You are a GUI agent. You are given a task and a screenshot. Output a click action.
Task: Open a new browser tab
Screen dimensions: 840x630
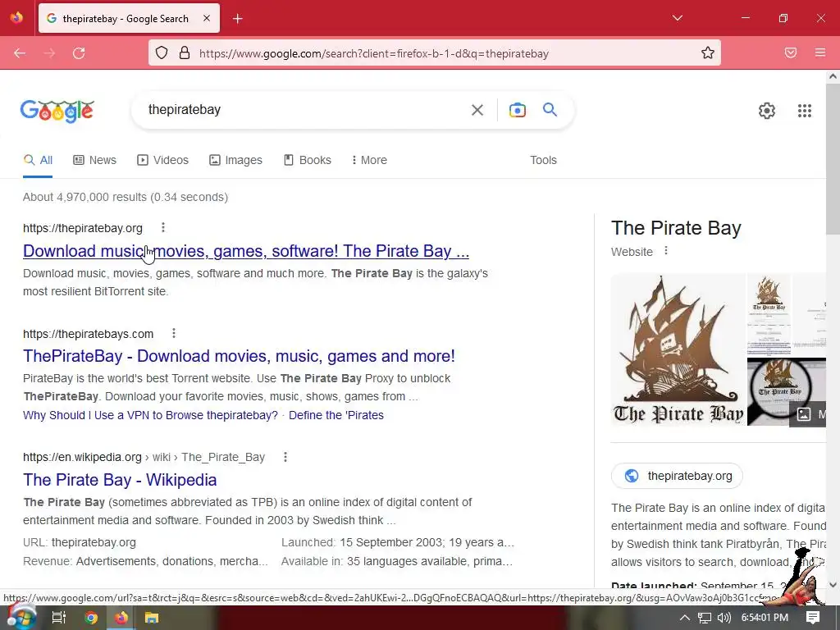238,19
